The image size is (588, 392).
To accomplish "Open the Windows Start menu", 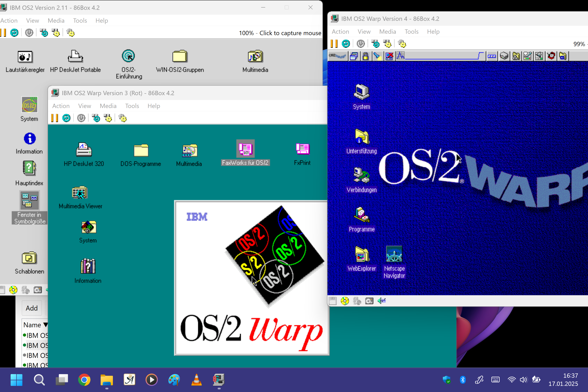I will click(17, 380).
